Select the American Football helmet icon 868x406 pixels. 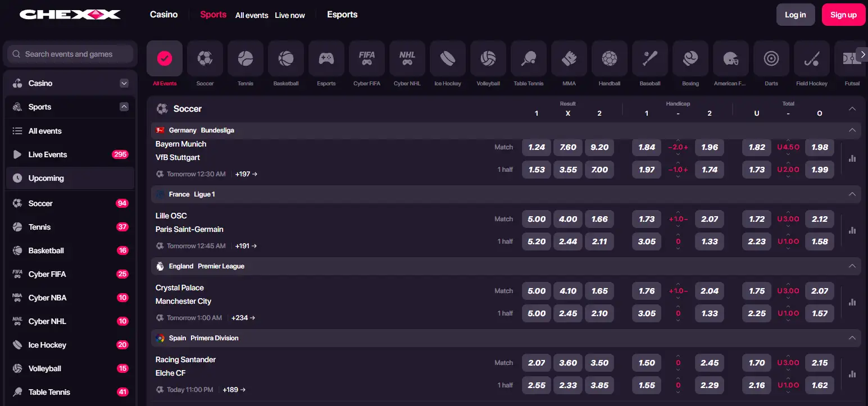pos(731,58)
